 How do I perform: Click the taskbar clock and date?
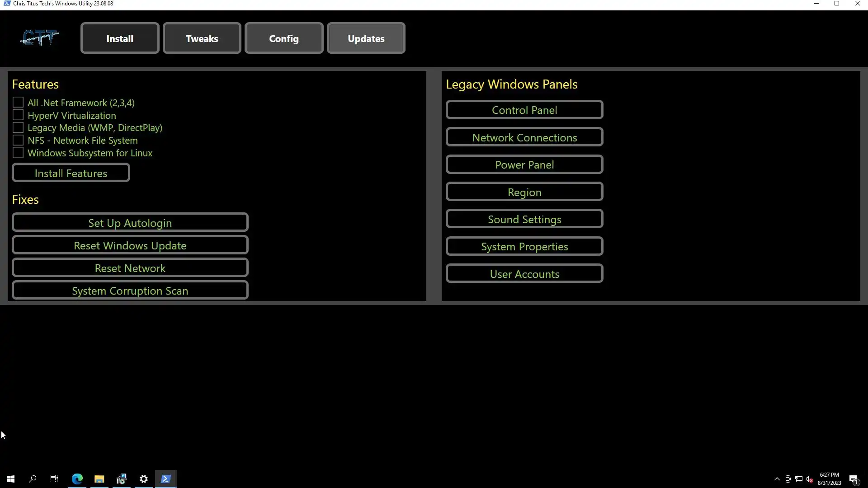[829, 479]
